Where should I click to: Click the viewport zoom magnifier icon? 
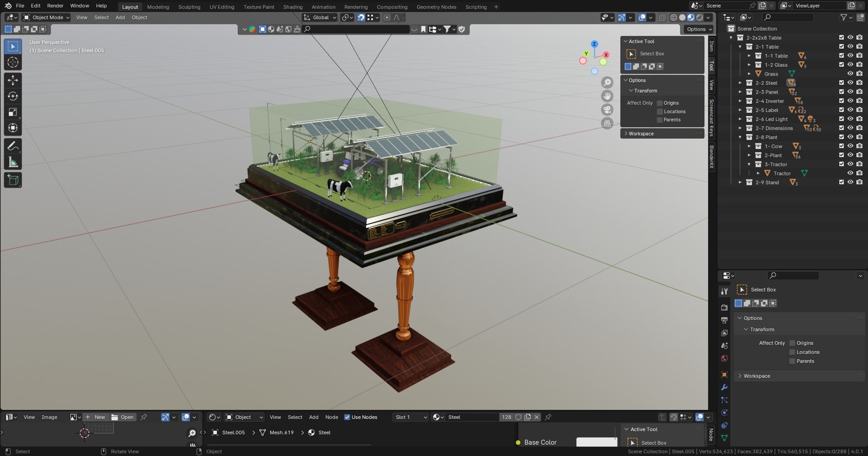607,82
